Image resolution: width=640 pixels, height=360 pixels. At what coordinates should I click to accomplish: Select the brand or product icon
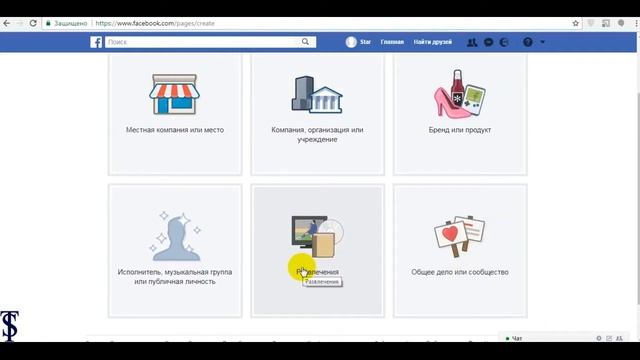[x=460, y=94]
